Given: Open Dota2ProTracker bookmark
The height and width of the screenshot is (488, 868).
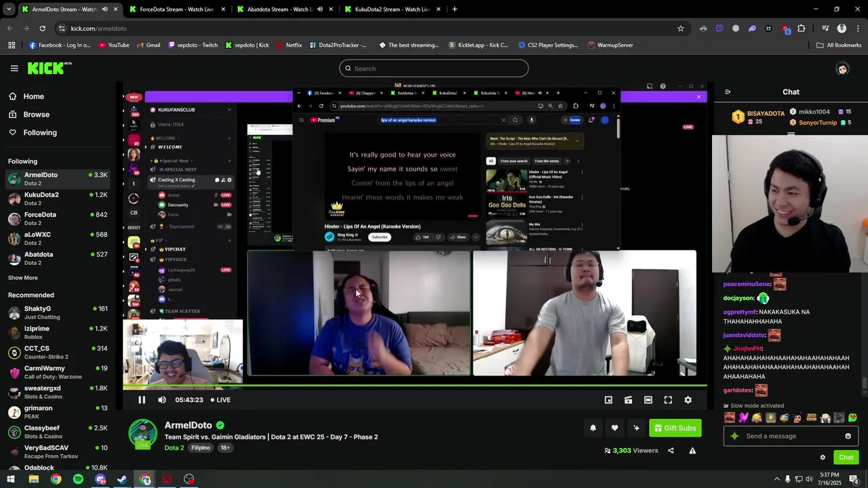Looking at the screenshot, I should click(338, 45).
